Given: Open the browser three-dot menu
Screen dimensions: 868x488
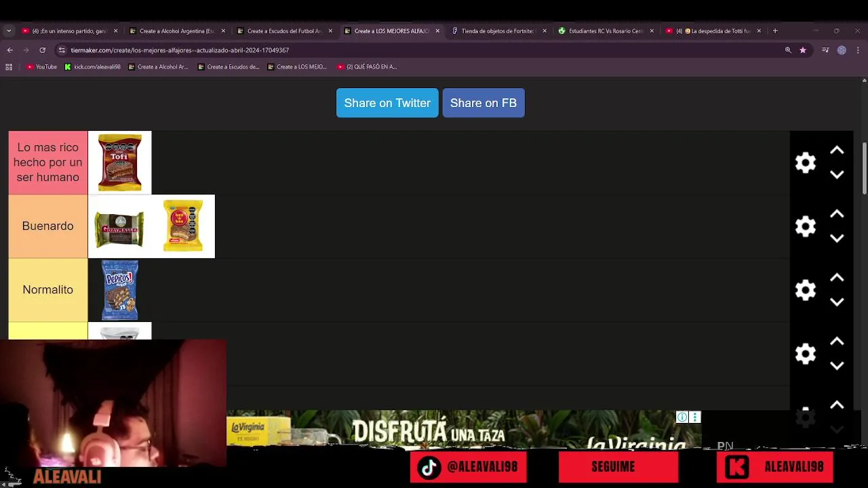Looking at the screenshot, I should [858, 50].
